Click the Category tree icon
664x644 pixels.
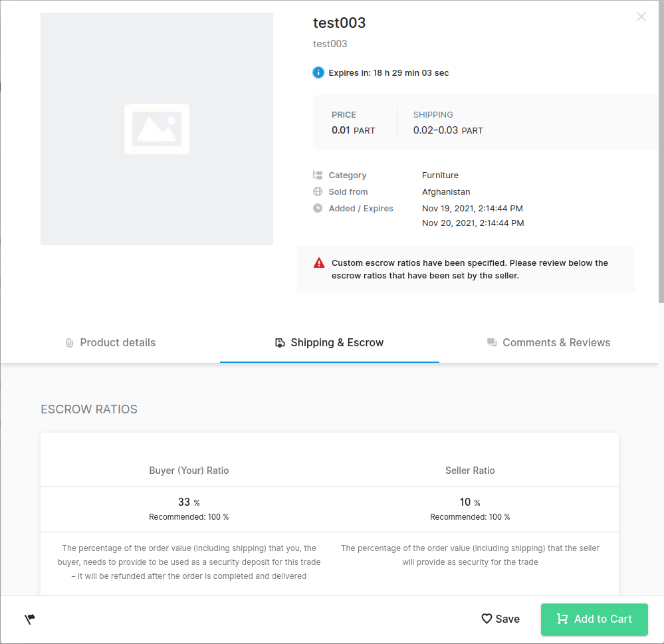(318, 175)
